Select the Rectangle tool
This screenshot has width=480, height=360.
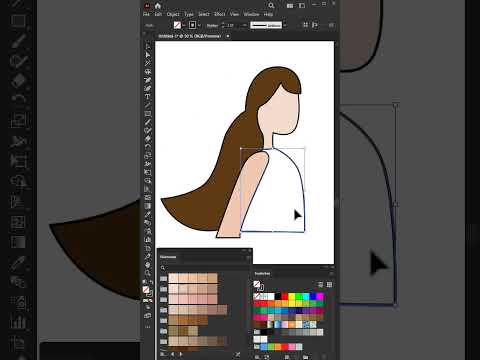pyautogui.click(x=148, y=114)
